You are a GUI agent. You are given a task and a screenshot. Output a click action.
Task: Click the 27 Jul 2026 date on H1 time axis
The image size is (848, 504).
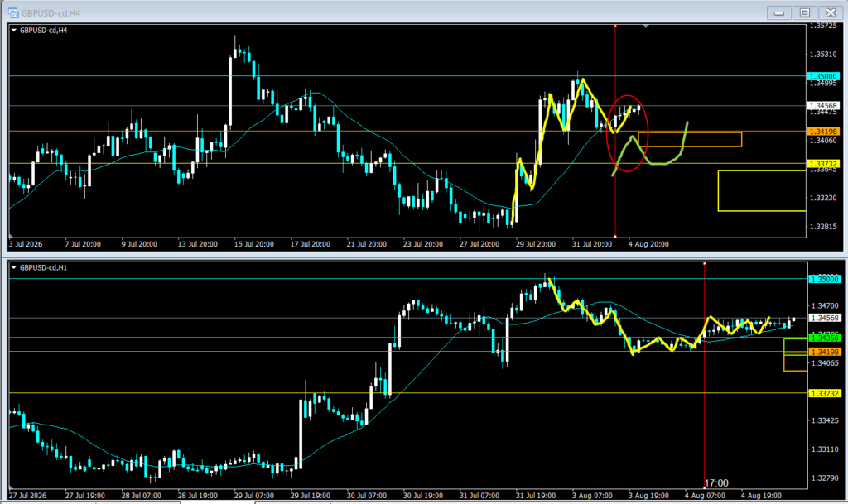[x=27, y=496]
